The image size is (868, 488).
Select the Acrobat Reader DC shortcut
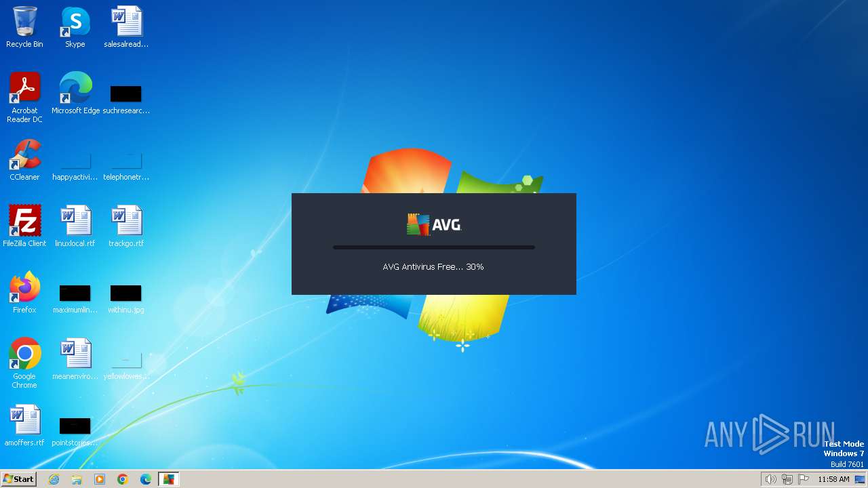(24, 98)
